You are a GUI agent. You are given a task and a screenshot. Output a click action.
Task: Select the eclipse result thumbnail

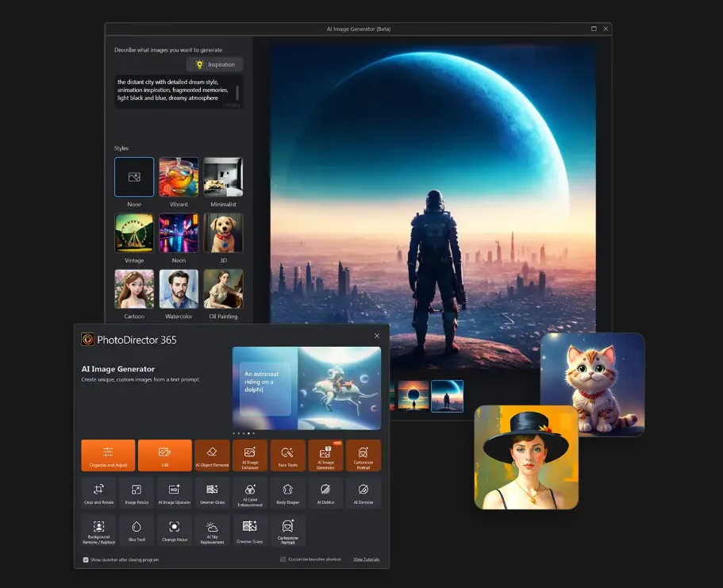(413, 396)
